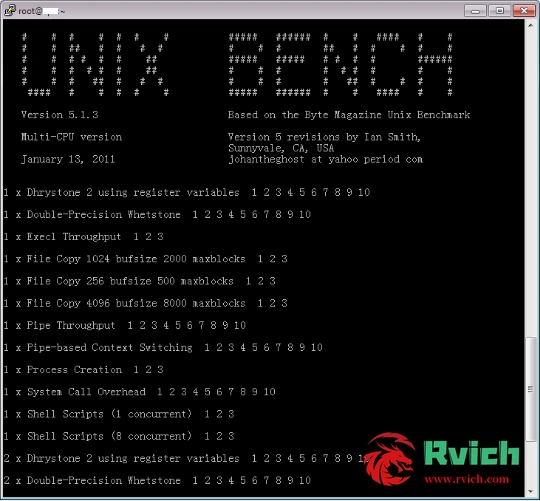The width and height of the screenshot is (540, 501).
Task: Click the 'root@' window title text
Action: coord(41,11)
